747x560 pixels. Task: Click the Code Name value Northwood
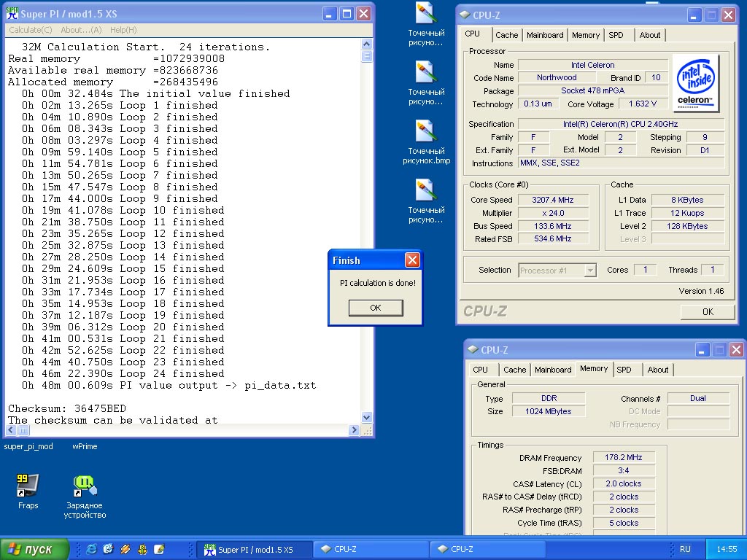point(557,77)
